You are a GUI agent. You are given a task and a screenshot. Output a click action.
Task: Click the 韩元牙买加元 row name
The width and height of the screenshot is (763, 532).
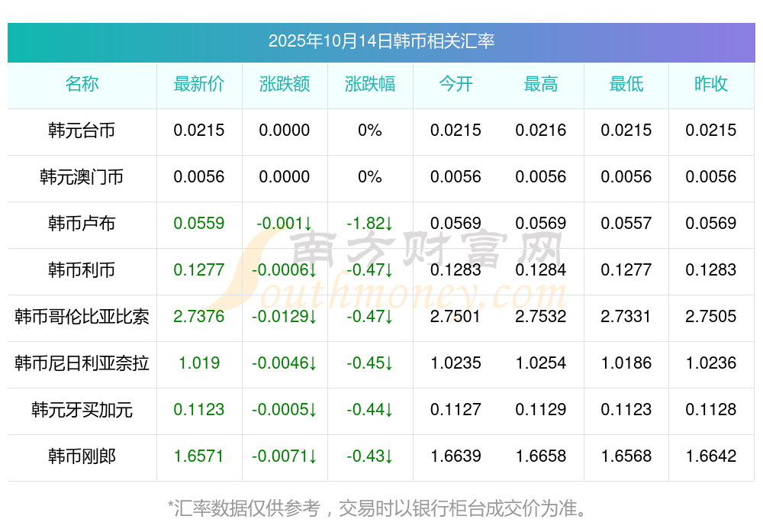pyautogui.click(x=82, y=410)
